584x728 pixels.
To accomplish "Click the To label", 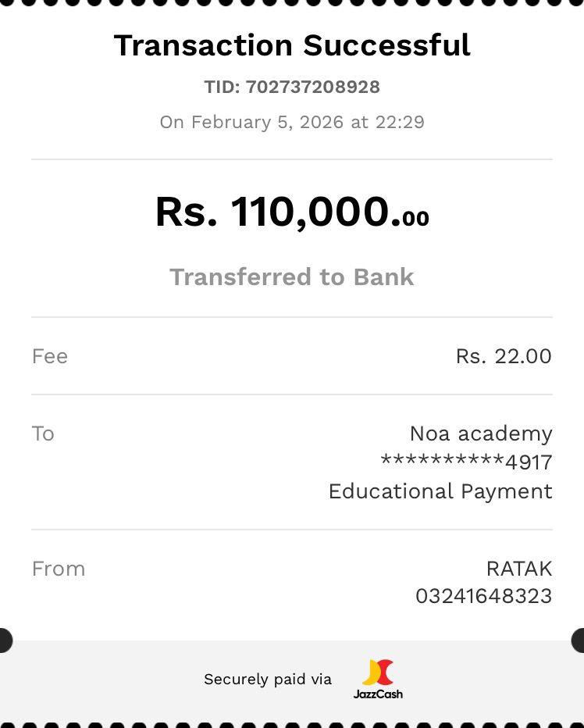I will tap(43, 434).
